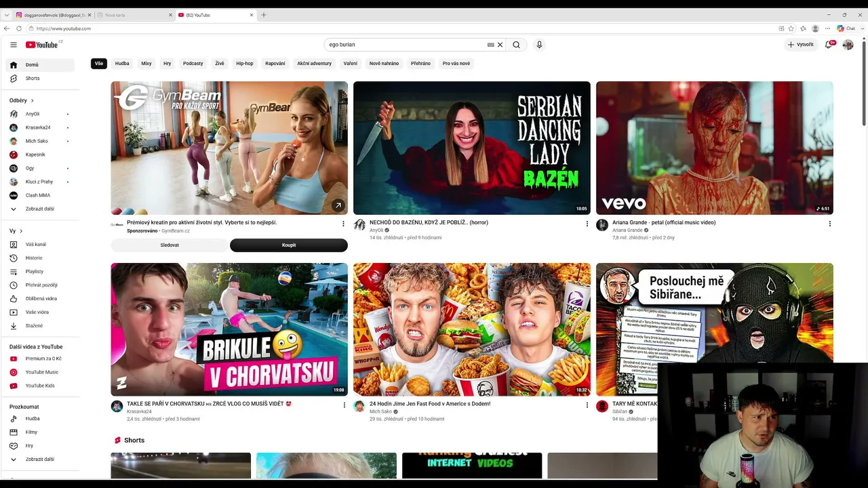This screenshot has width=868, height=488.
Task: Click the Vytvořit create button
Action: [801, 45]
